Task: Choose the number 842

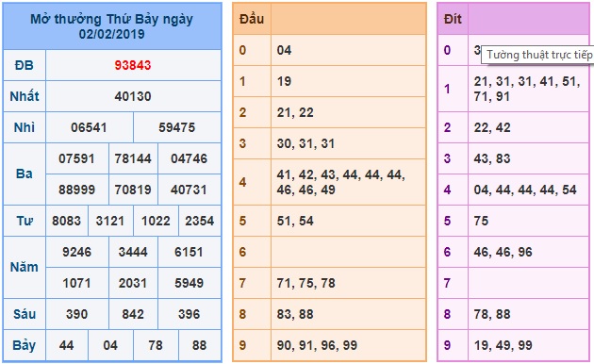Action: point(133,314)
